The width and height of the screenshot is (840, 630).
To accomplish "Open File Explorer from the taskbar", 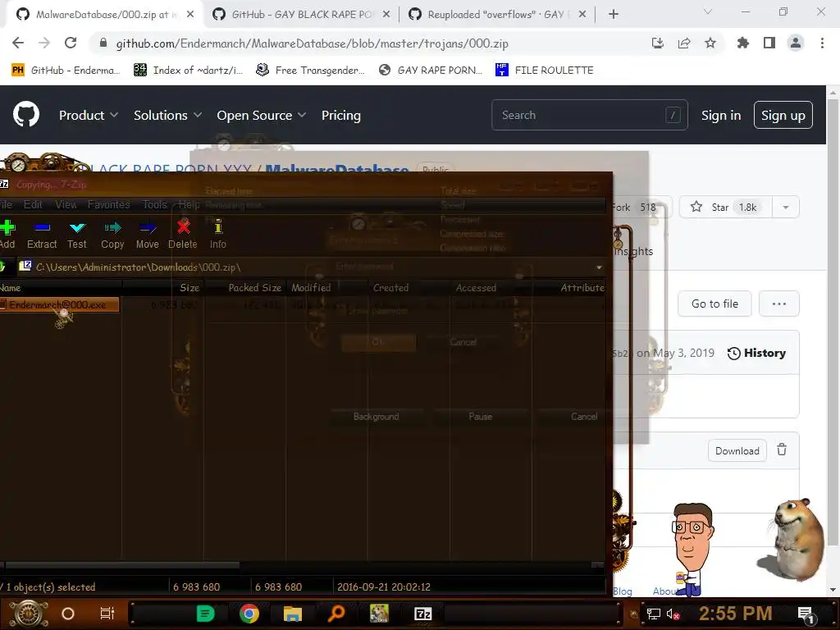I will (x=293, y=614).
